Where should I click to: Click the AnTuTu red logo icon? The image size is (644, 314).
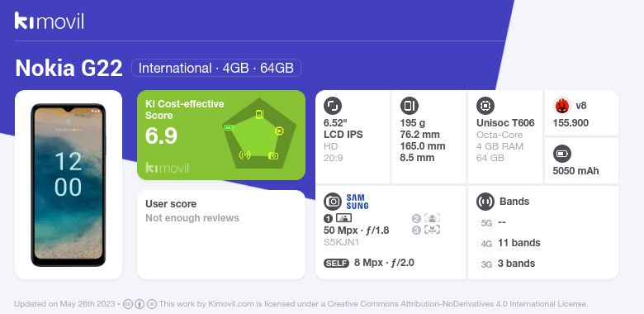click(x=562, y=106)
